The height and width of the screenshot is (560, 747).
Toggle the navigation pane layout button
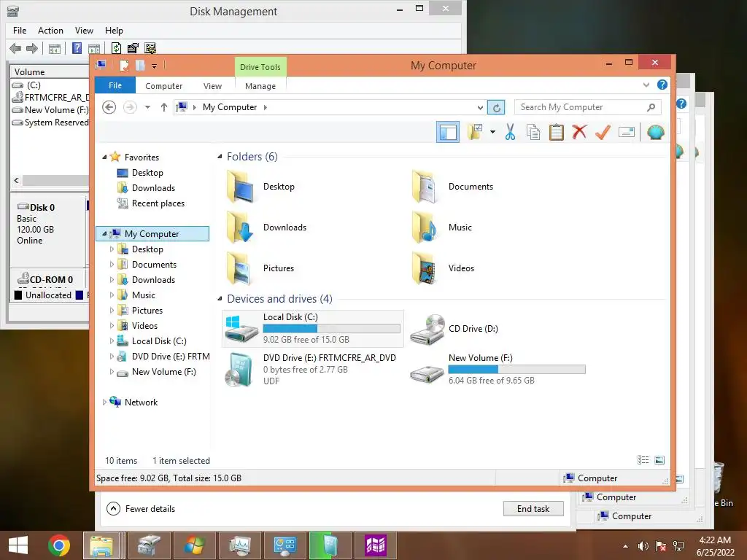(x=448, y=132)
